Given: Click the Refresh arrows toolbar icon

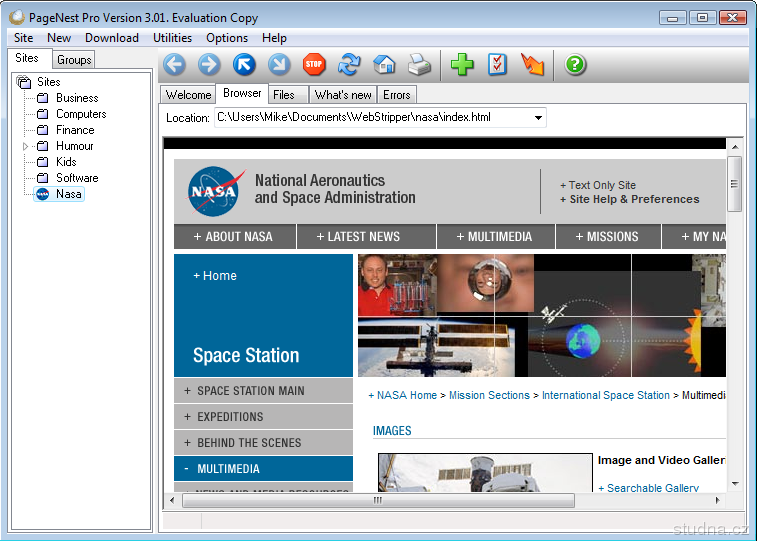Looking at the screenshot, I should click(x=349, y=65).
